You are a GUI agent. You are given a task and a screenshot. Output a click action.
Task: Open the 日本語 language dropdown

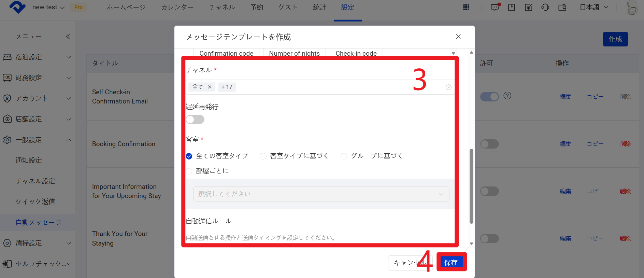(594, 7)
